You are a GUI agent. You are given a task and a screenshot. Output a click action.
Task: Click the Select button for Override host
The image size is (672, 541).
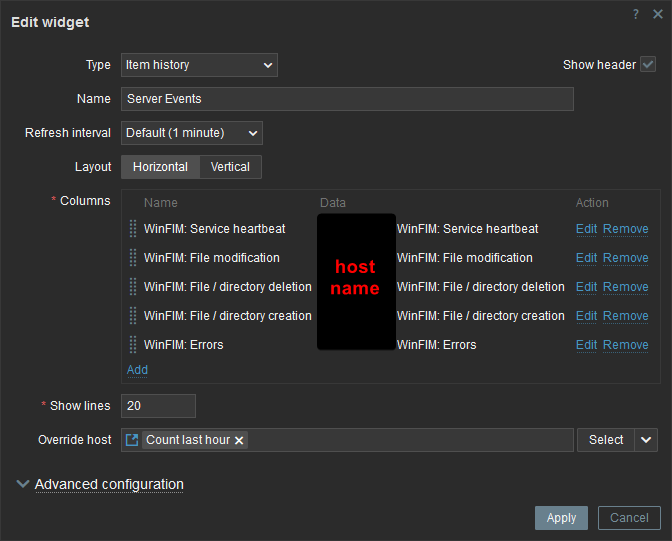606,440
